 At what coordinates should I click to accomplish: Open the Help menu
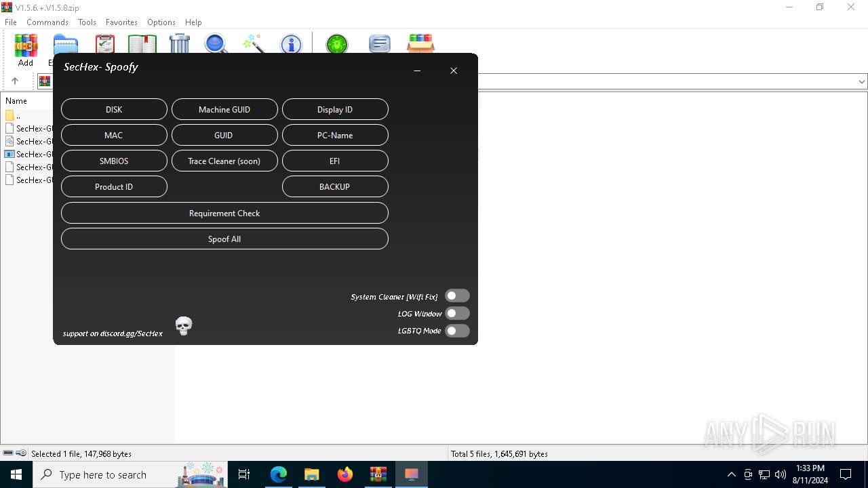pos(193,22)
